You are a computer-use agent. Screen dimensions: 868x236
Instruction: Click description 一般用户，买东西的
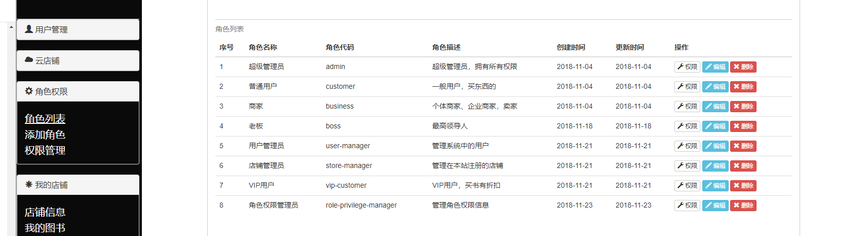coord(464,86)
